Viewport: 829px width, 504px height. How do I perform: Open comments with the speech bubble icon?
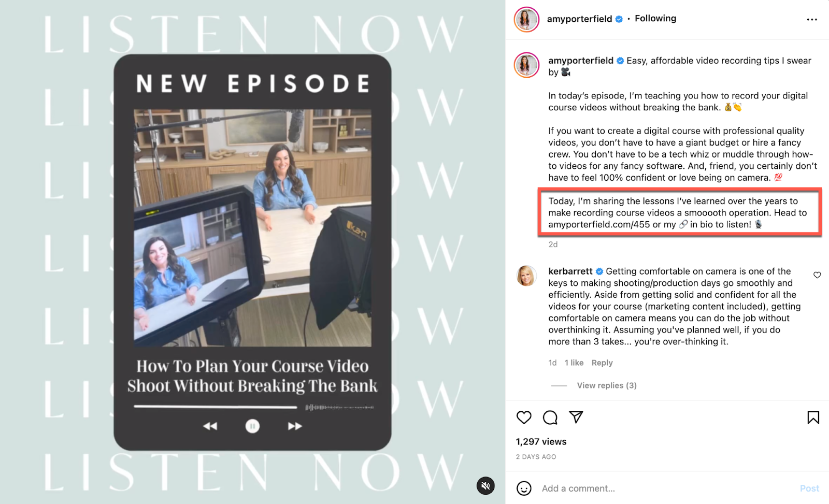(x=550, y=417)
